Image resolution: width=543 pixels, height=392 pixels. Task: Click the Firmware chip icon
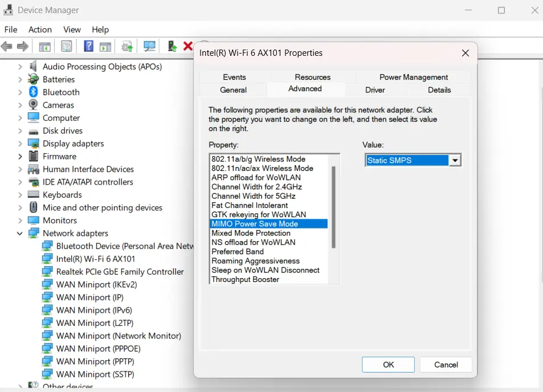tap(33, 156)
